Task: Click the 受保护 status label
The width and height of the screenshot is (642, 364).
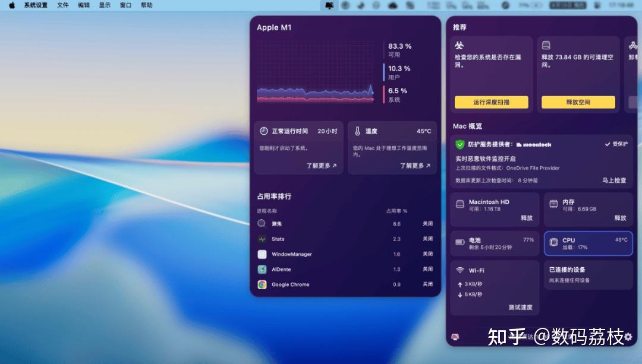Action: point(616,144)
